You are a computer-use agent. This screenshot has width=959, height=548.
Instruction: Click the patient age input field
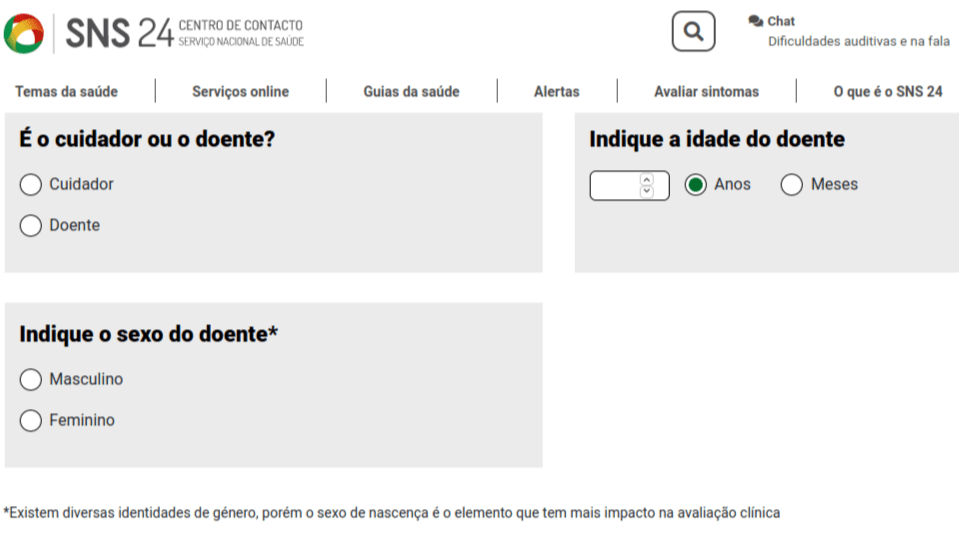click(x=615, y=186)
